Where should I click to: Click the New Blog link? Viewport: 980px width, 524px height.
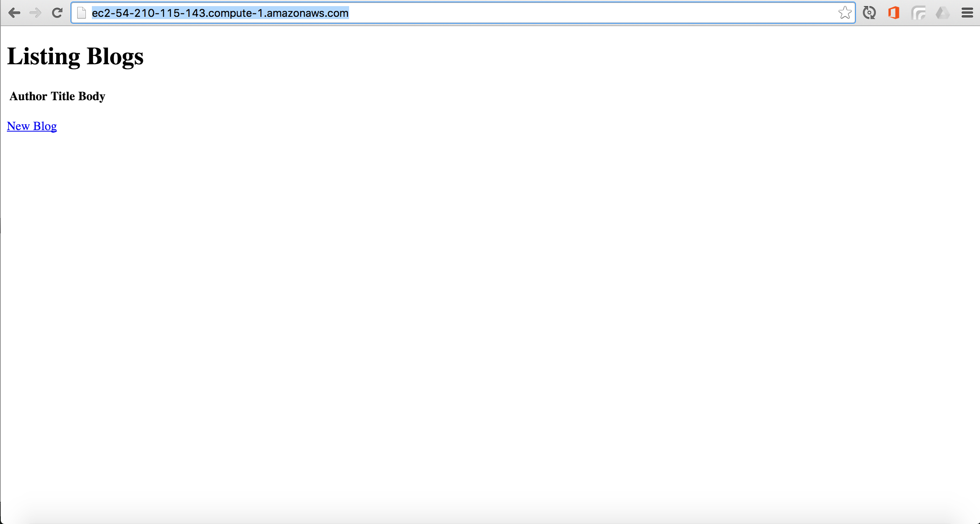[x=32, y=126]
